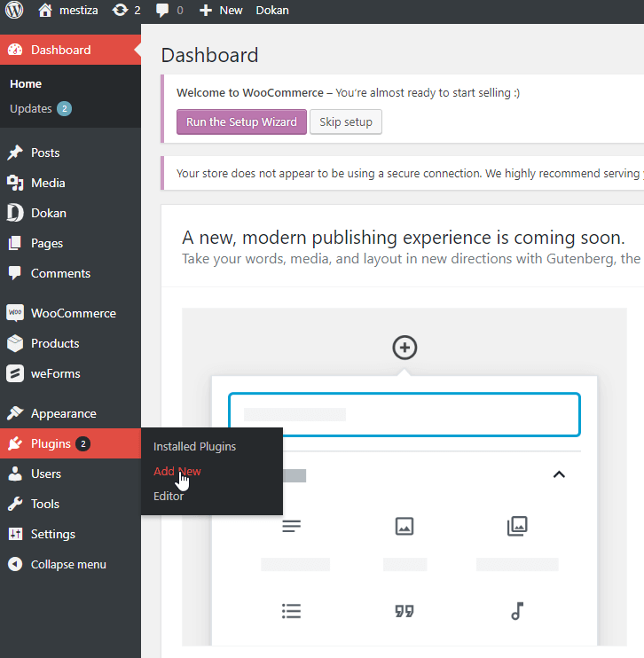Click the admin bar comment count 0
This screenshot has width=644, height=658.
coord(180,10)
